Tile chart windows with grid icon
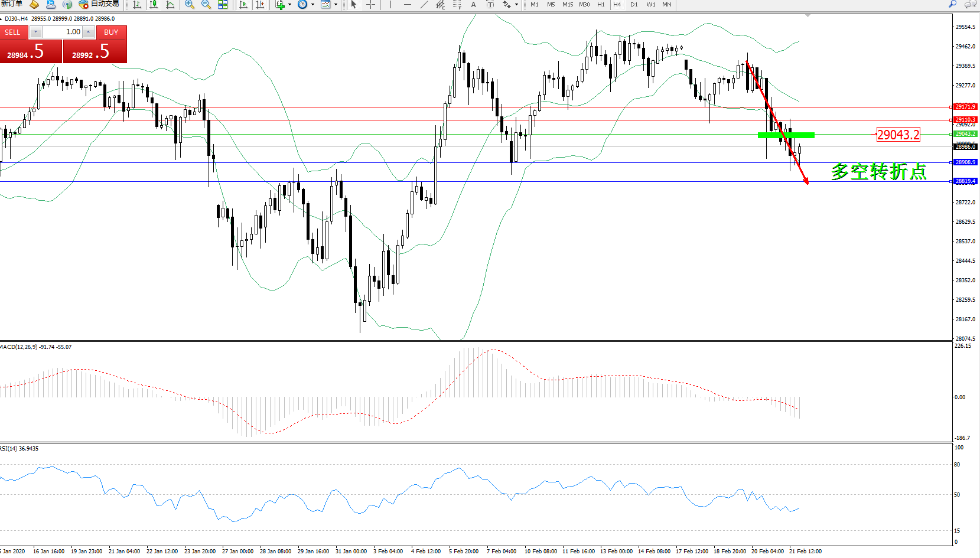This screenshot has height=558, width=980. [223, 5]
